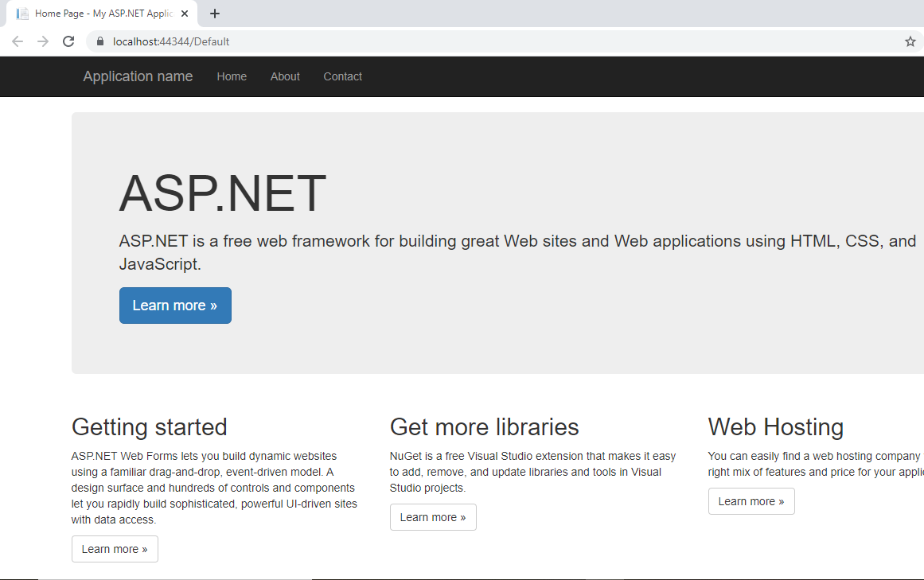The image size is (924, 580).
Task: Select the Home Page - My ASP.NET tab
Action: [102, 14]
